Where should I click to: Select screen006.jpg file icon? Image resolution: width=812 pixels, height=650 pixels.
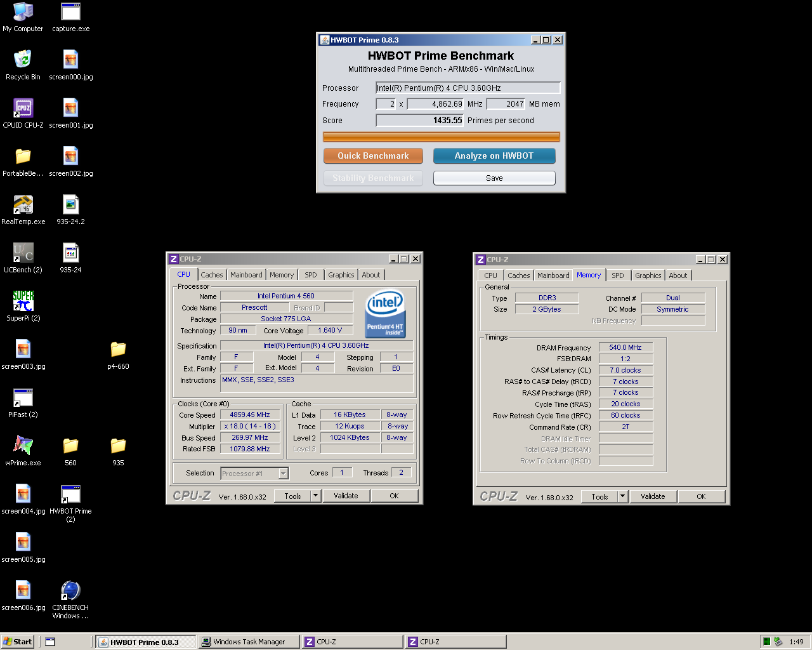(23, 596)
